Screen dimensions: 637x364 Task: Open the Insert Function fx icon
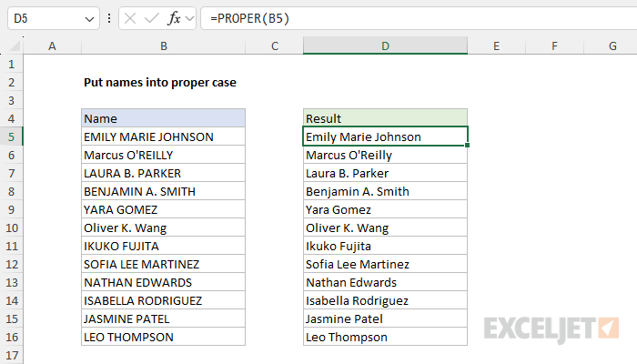click(x=174, y=18)
